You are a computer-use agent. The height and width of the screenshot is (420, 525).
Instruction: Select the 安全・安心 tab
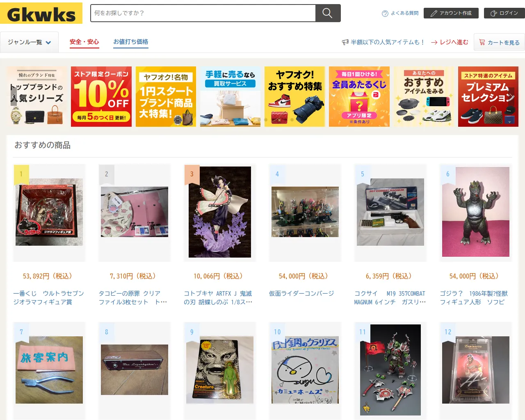click(x=84, y=42)
